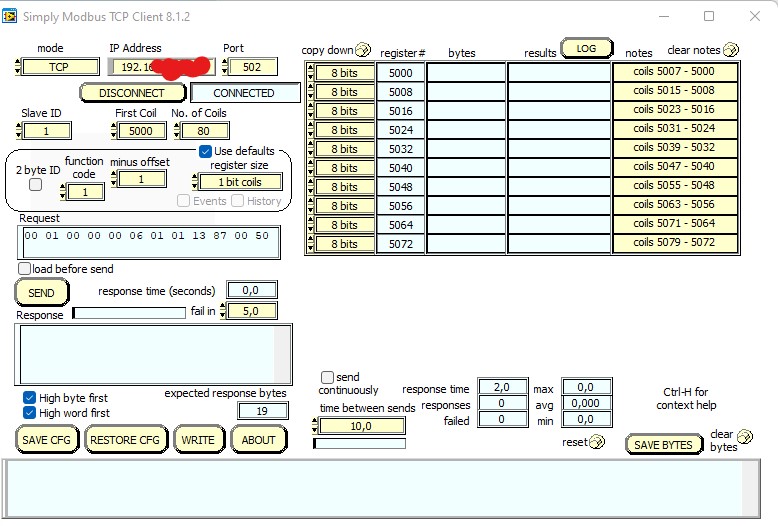Click the Simply Modbus app icon in title bar
This screenshot has height=526, width=778.
pos(9,16)
